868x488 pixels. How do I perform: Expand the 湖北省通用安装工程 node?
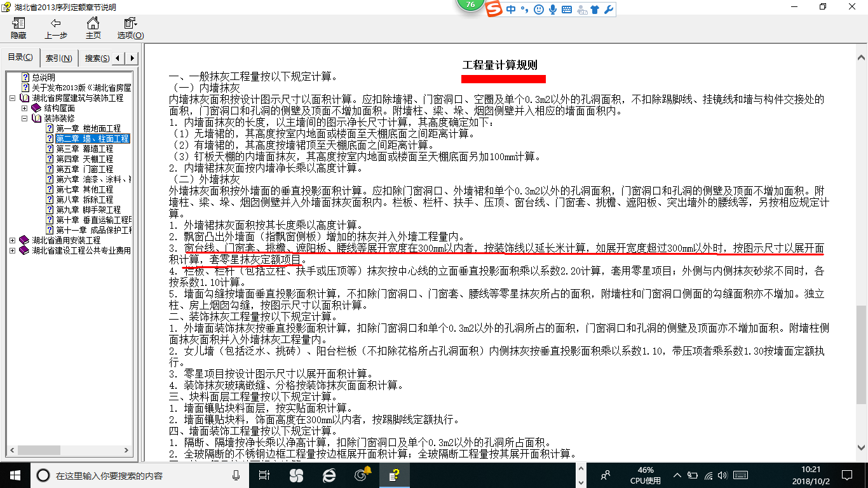click(13, 240)
